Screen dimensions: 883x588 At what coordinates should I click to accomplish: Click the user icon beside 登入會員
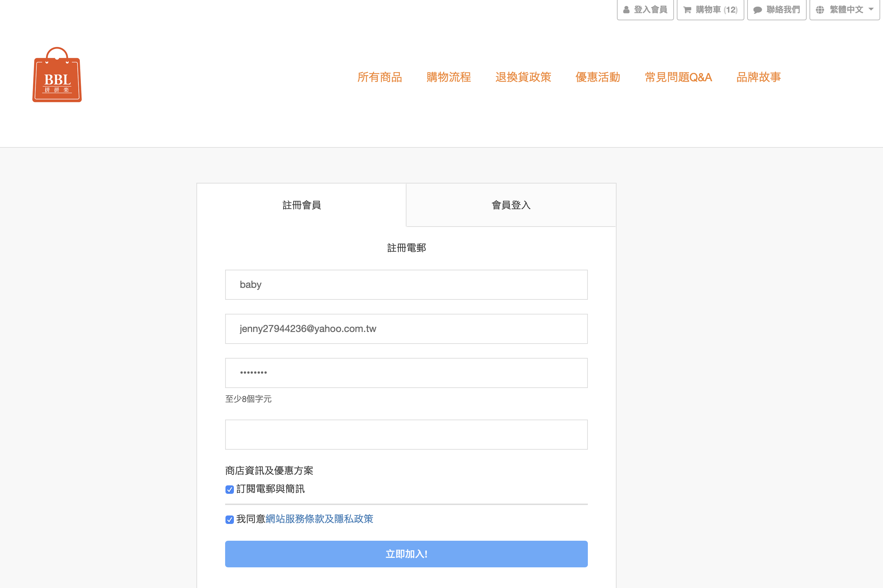pyautogui.click(x=626, y=10)
